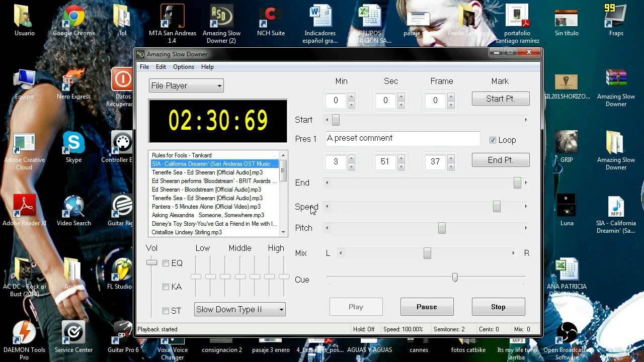This screenshot has height=362, width=644.
Task: Open Fraps desktop shortcut
Action: click(x=616, y=20)
